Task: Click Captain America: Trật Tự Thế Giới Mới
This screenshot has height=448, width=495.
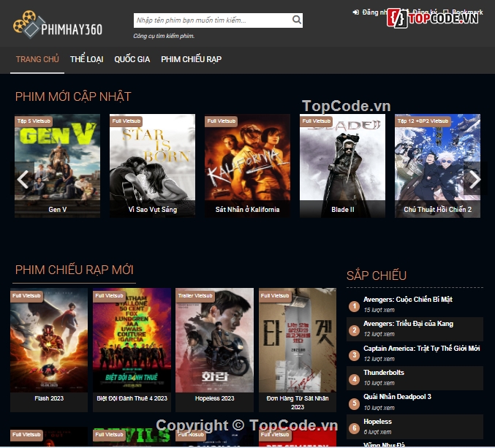Action: pyautogui.click(x=421, y=349)
